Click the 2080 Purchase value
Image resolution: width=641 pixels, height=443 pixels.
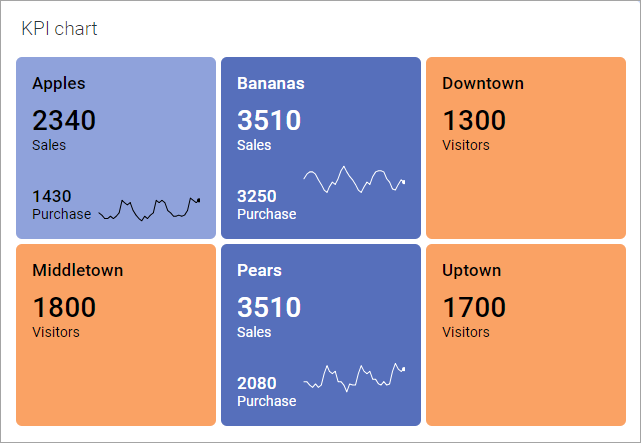click(x=257, y=383)
